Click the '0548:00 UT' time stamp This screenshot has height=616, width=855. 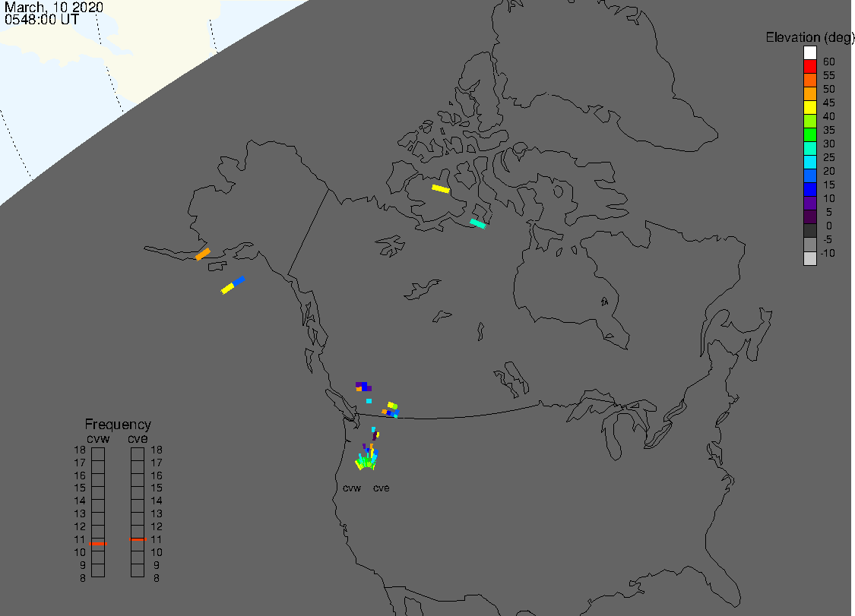tap(42, 19)
